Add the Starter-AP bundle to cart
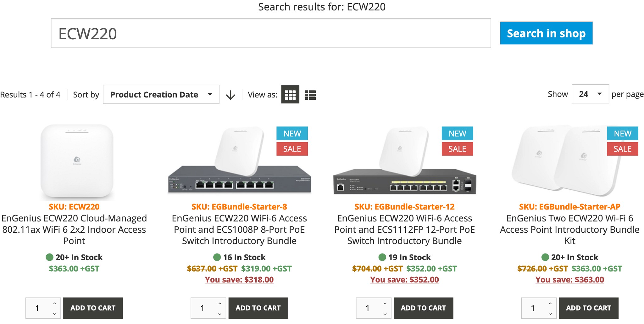This screenshot has height=324, width=644. [x=588, y=308]
